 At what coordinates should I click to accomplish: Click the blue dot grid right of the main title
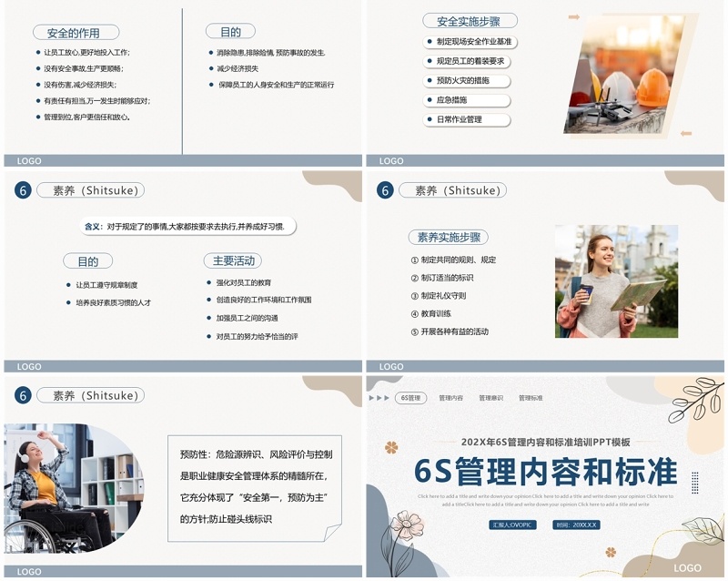(695, 481)
